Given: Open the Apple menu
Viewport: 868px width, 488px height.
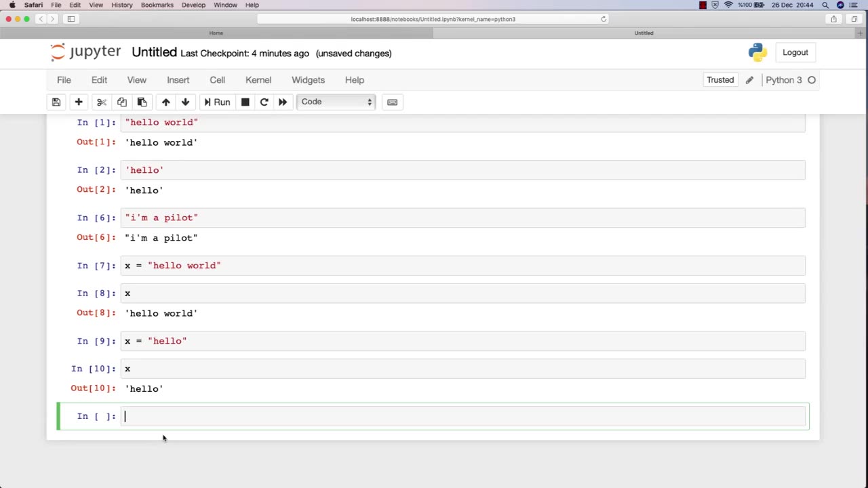Looking at the screenshot, I should [12, 5].
